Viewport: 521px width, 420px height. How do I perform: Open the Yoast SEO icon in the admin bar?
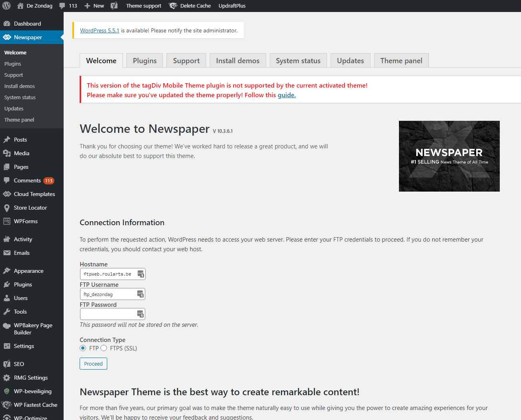(x=114, y=6)
